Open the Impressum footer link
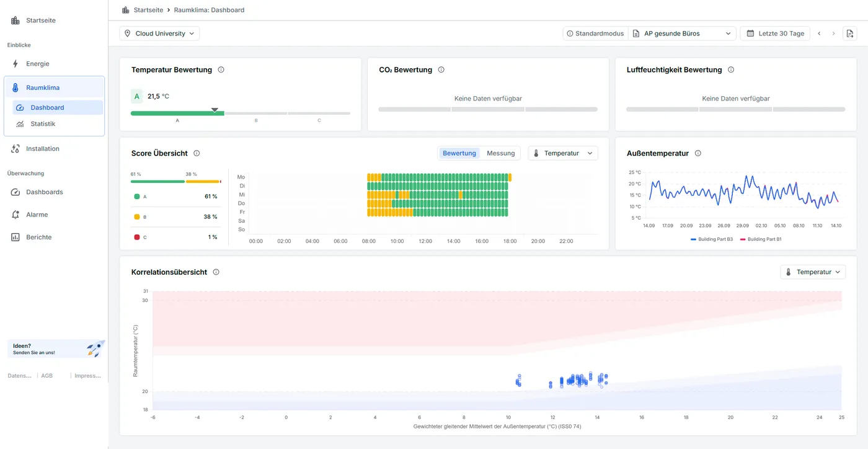Image resolution: width=868 pixels, height=449 pixels. [87, 376]
